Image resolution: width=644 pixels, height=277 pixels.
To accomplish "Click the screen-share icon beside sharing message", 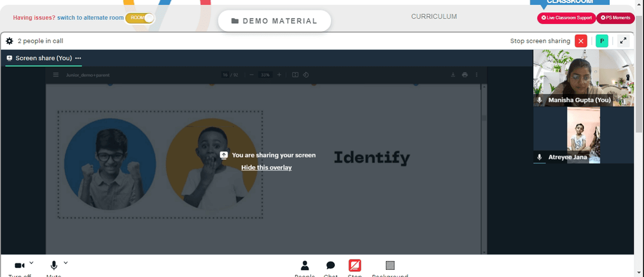I will click(x=224, y=155).
